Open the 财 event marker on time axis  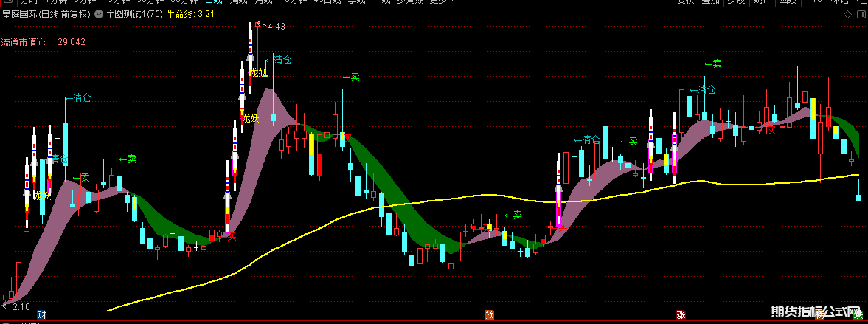pyautogui.click(x=41, y=315)
